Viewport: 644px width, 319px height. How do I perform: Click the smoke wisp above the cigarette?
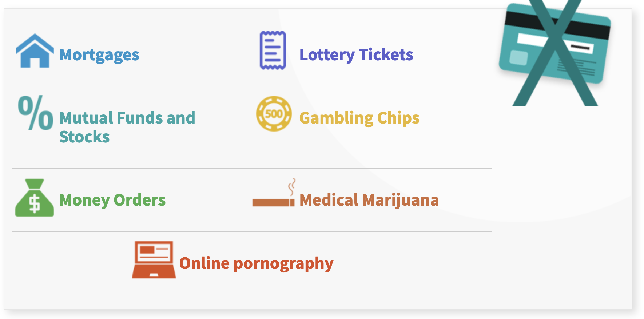click(291, 186)
